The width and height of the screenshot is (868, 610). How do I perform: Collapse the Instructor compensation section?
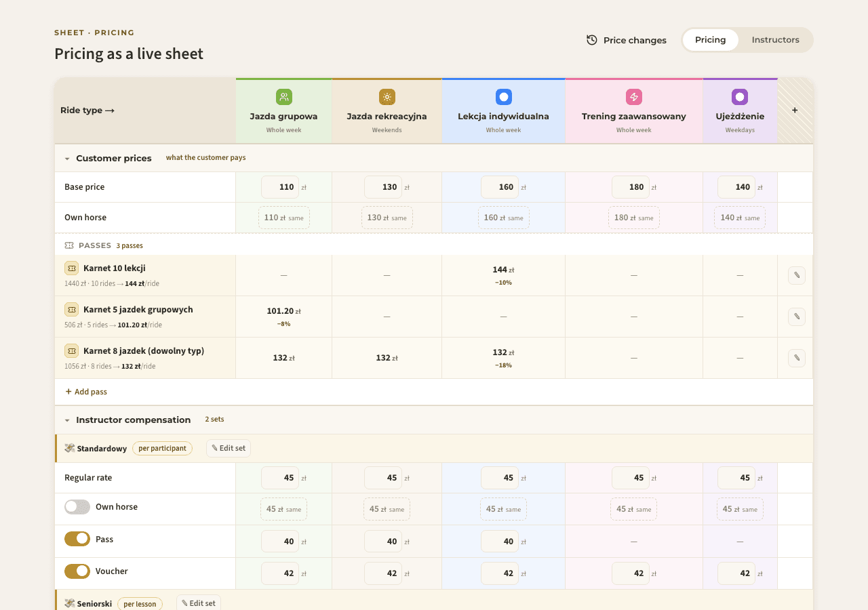67,420
